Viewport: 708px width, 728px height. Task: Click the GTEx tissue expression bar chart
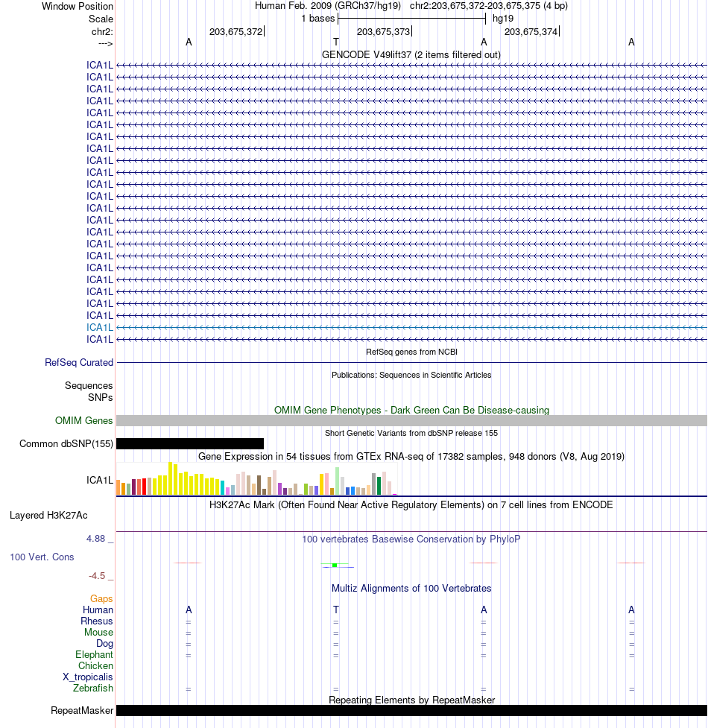coord(256,478)
